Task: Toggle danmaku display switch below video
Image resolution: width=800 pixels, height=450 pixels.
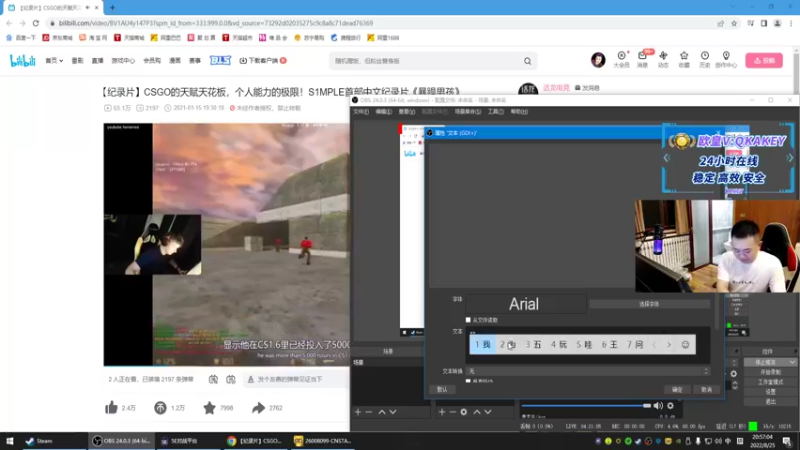Action: click(x=213, y=379)
